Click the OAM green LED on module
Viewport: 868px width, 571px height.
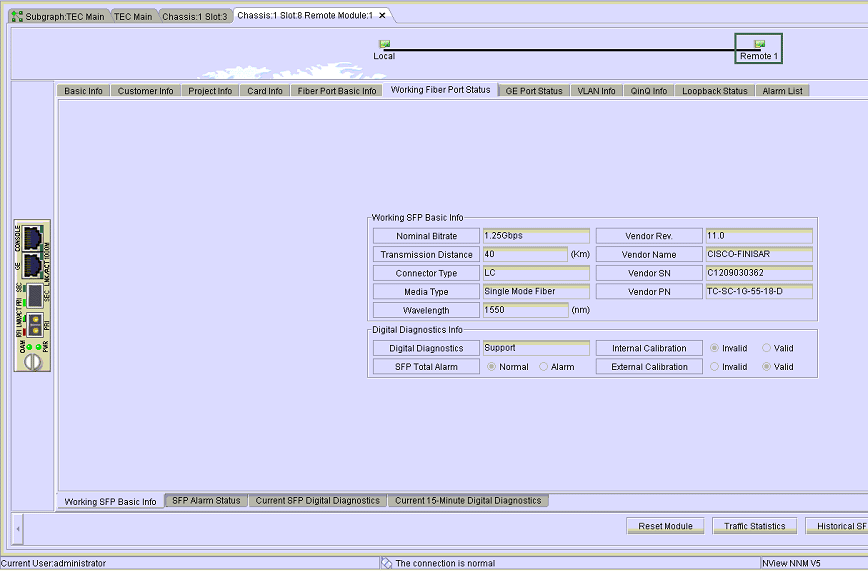[x=29, y=347]
